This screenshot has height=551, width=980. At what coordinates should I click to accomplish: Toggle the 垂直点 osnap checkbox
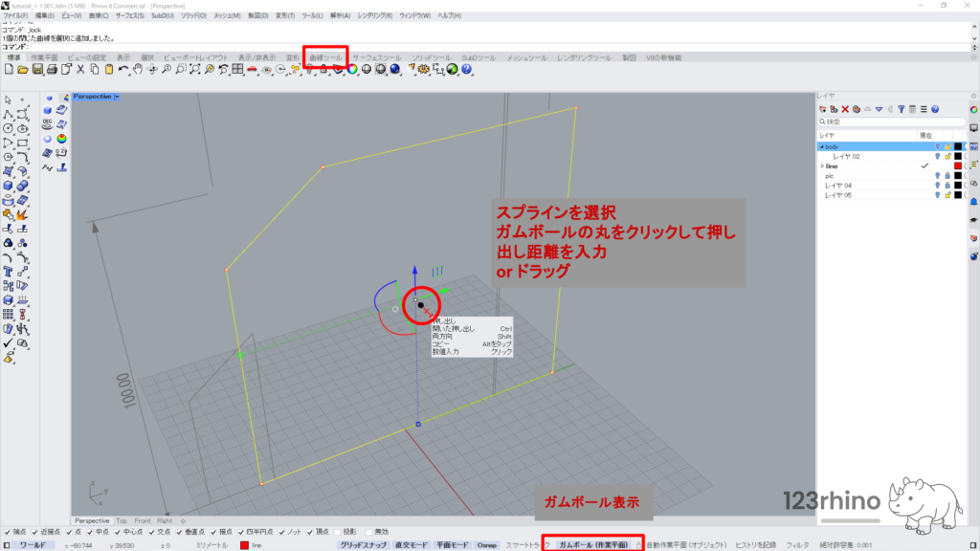pyautogui.click(x=179, y=532)
